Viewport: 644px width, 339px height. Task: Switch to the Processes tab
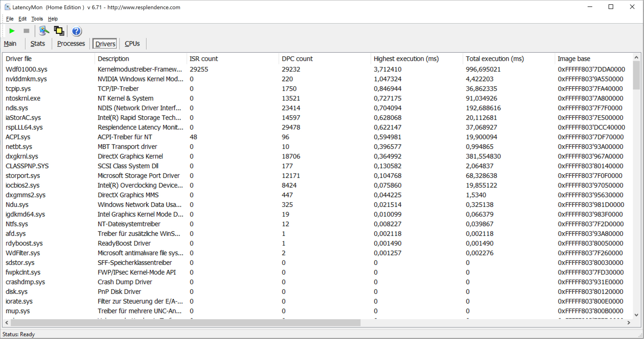71,43
